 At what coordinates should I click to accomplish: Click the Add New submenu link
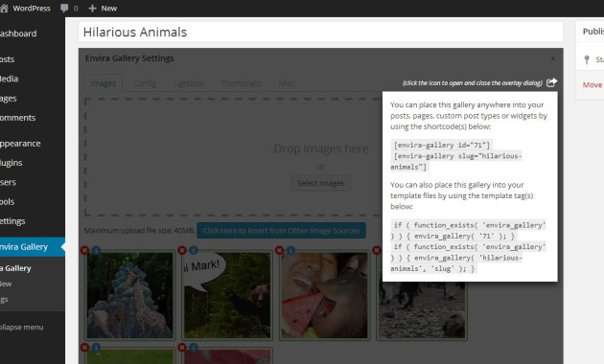click(x=6, y=284)
